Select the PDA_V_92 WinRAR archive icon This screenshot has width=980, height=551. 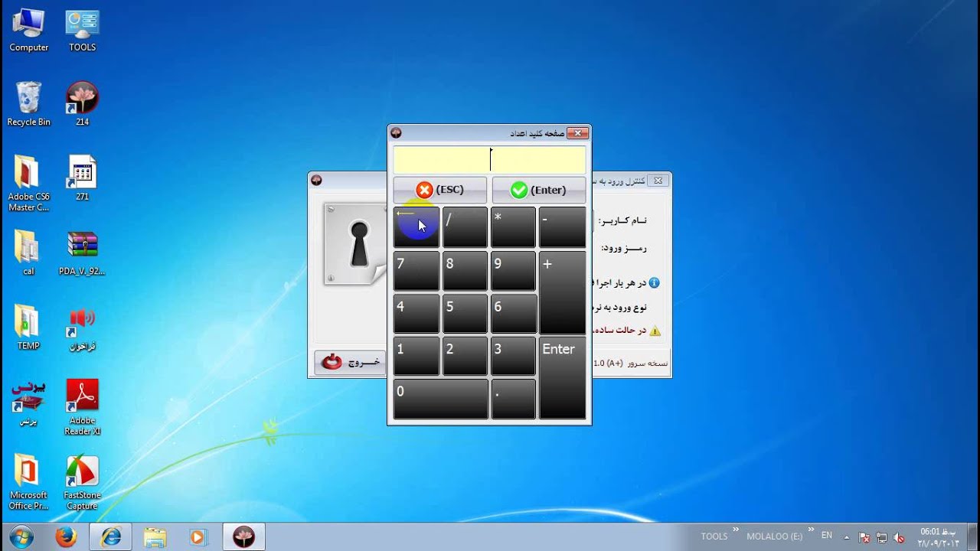(82, 253)
